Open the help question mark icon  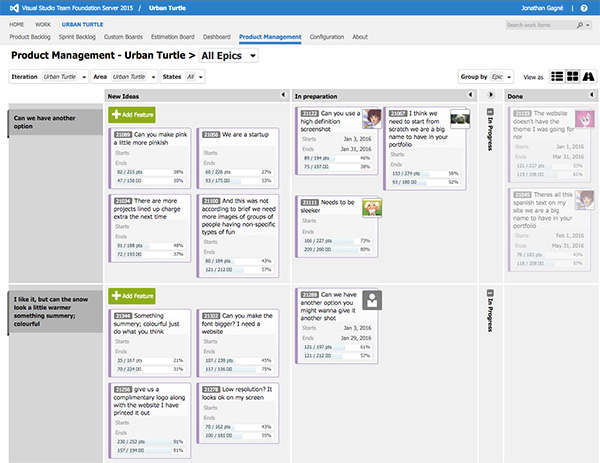click(x=584, y=8)
